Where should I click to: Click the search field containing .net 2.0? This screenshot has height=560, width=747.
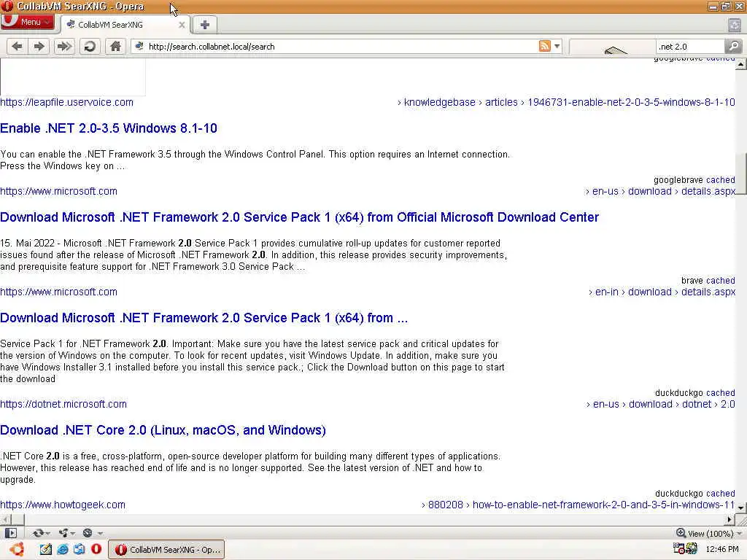[690, 46]
